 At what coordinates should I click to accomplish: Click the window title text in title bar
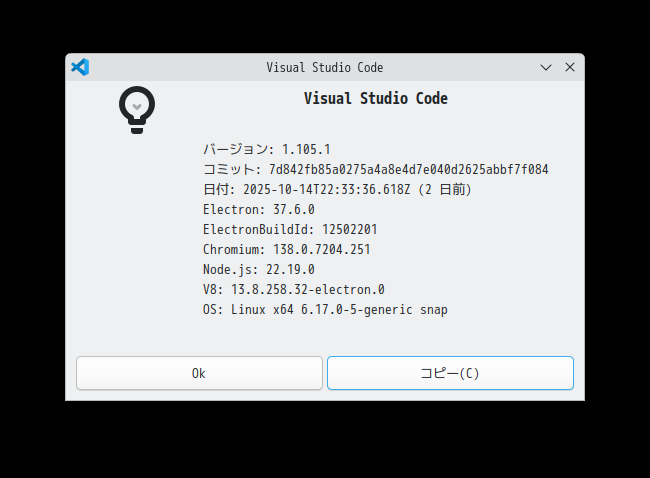point(324,67)
